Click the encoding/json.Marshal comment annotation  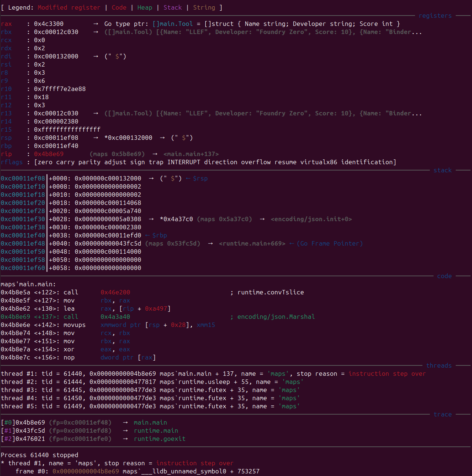click(x=276, y=317)
